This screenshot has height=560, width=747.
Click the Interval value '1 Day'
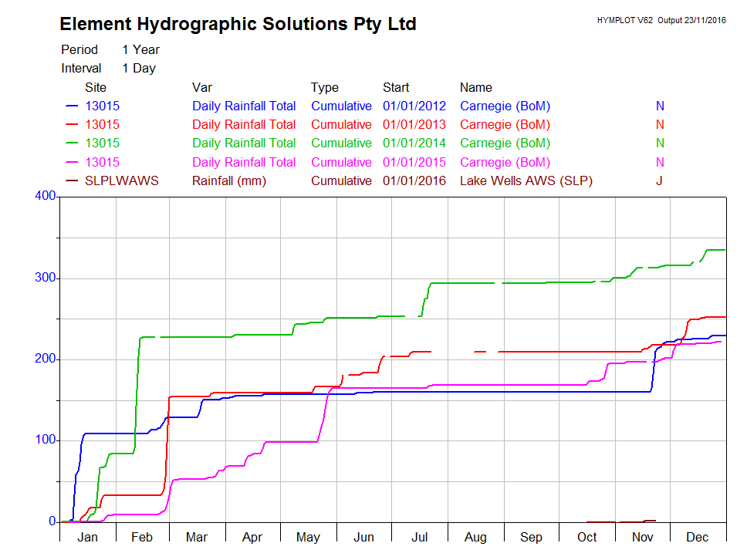tap(139, 69)
